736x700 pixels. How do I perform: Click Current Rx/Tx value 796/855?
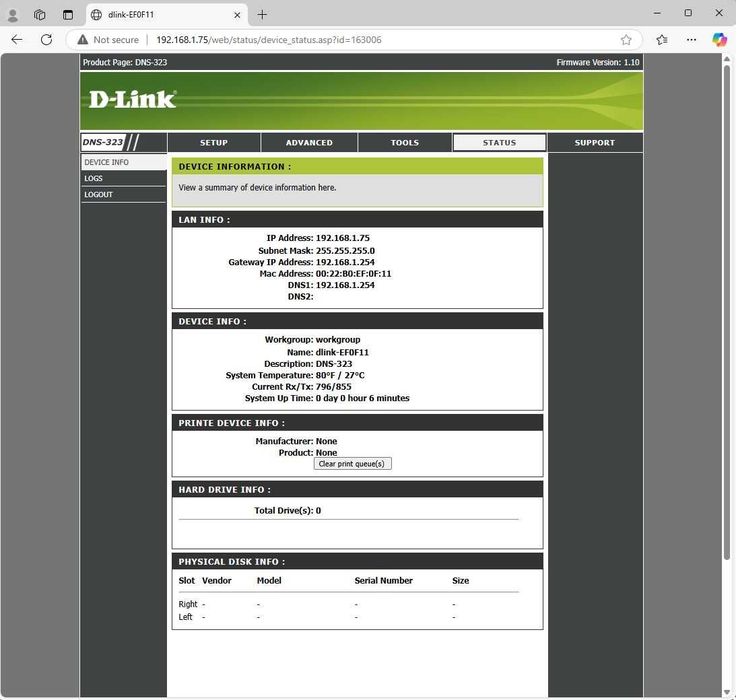click(x=333, y=386)
